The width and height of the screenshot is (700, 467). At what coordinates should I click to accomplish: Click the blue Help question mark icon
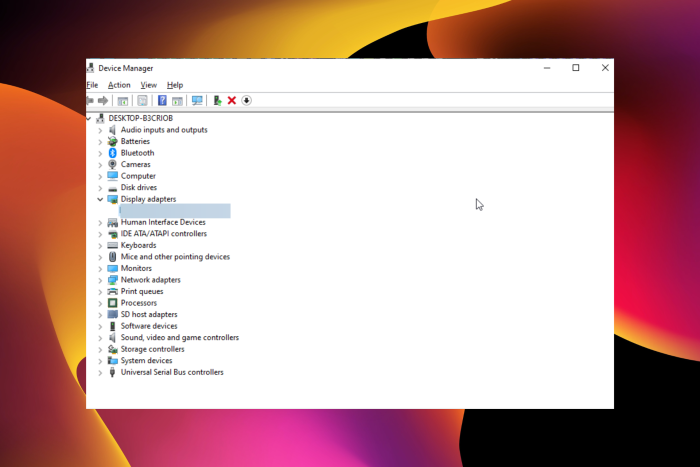click(162, 101)
